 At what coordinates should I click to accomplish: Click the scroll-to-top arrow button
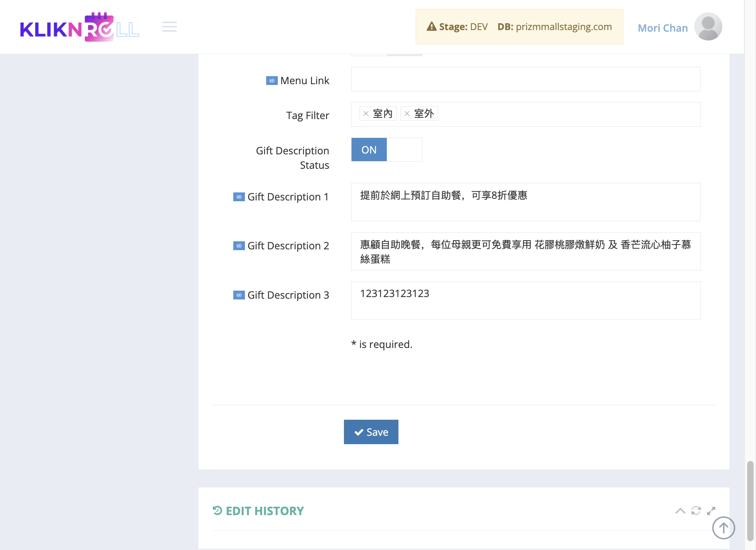(x=724, y=528)
